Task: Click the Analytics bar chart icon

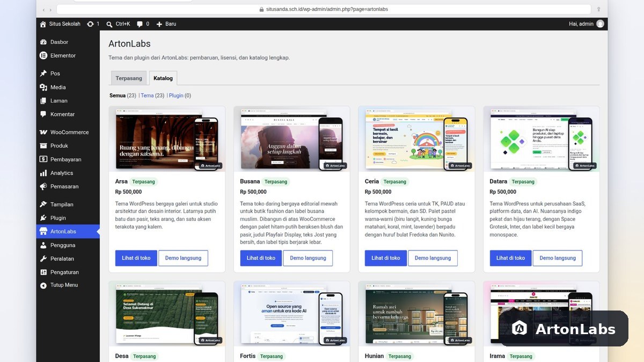Action: click(x=43, y=173)
